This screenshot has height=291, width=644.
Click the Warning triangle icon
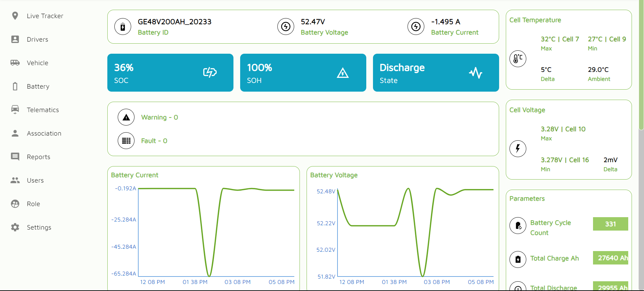(x=126, y=117)
